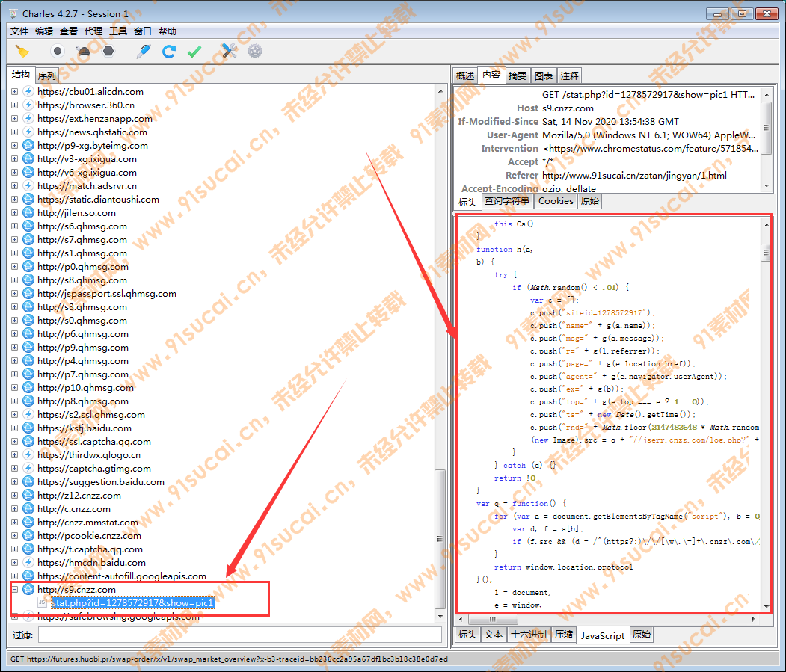The height and width of the screenshot is (672, 786).
Task: Select the 文本 response tab
Action: (494, 635)
